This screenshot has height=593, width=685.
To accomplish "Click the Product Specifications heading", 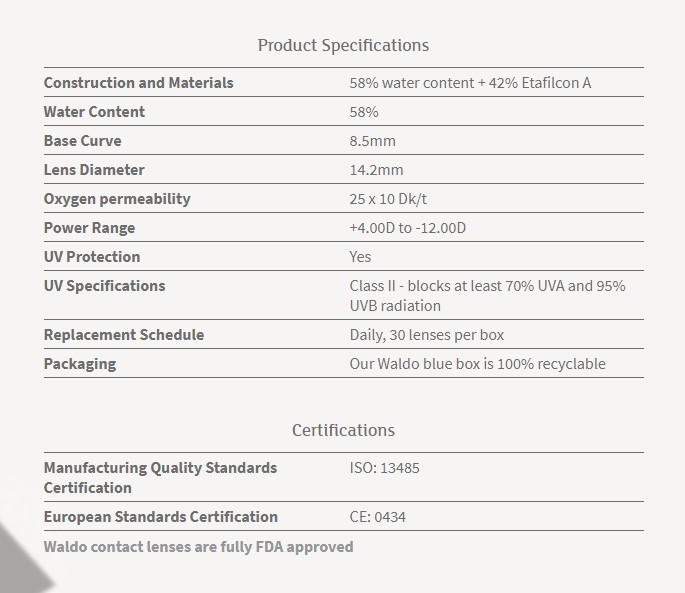I will (343, 45).
